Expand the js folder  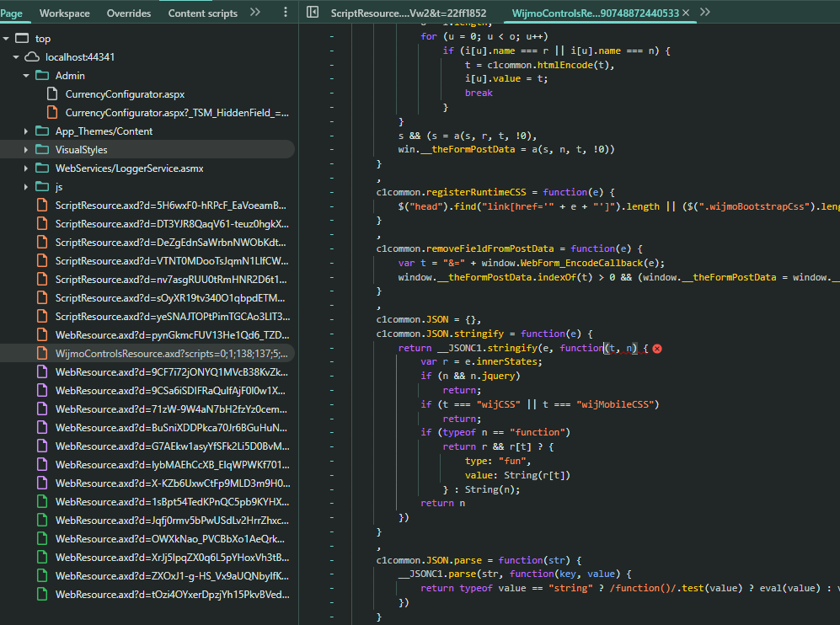(x=27, y=187)
